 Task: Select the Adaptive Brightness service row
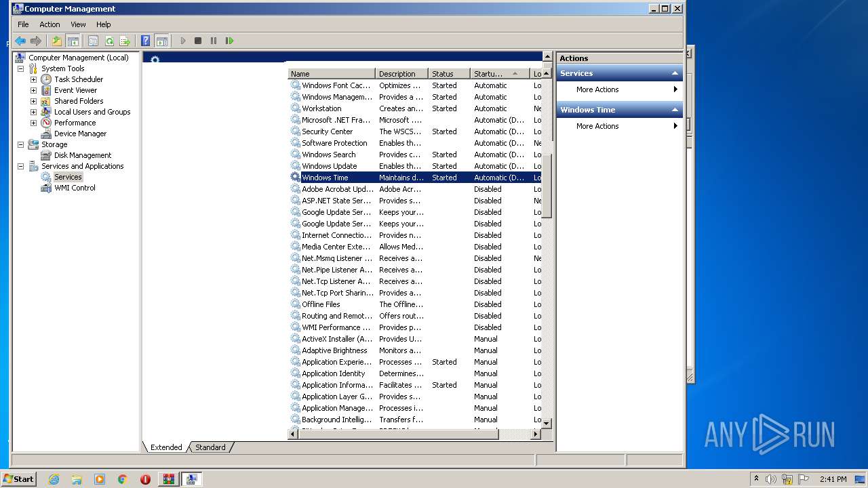[x=416, y=350]
